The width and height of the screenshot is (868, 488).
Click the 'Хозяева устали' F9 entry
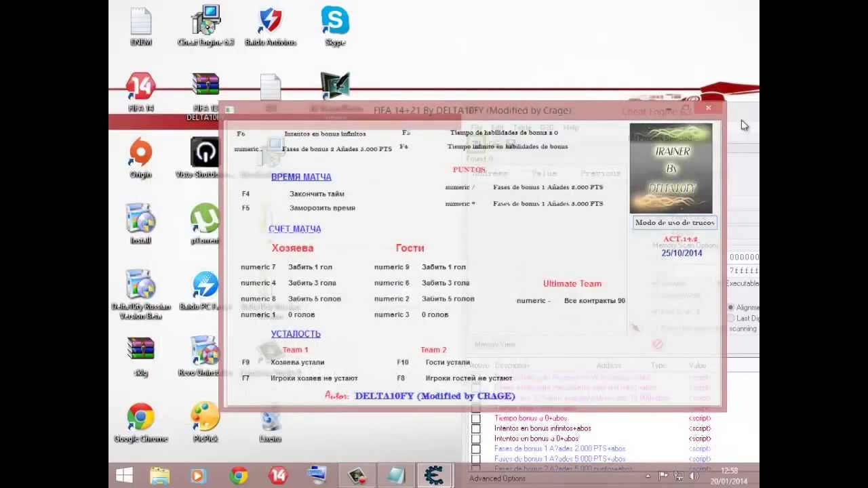click(x=298, y=363)
